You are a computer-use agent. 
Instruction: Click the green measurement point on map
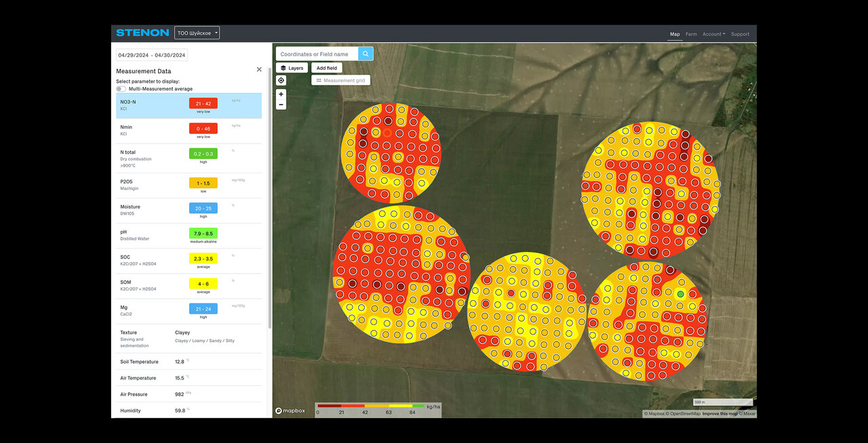(680, 294)
